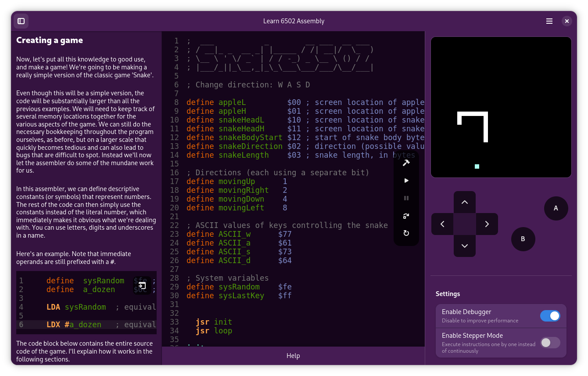Turn on Enable Stepper Mode switch

click(x=550, y=343)
